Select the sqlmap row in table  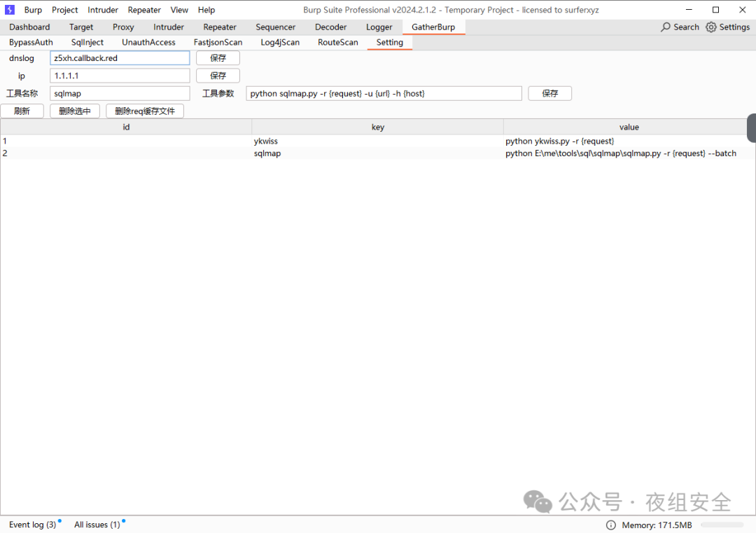pos(267,153)
